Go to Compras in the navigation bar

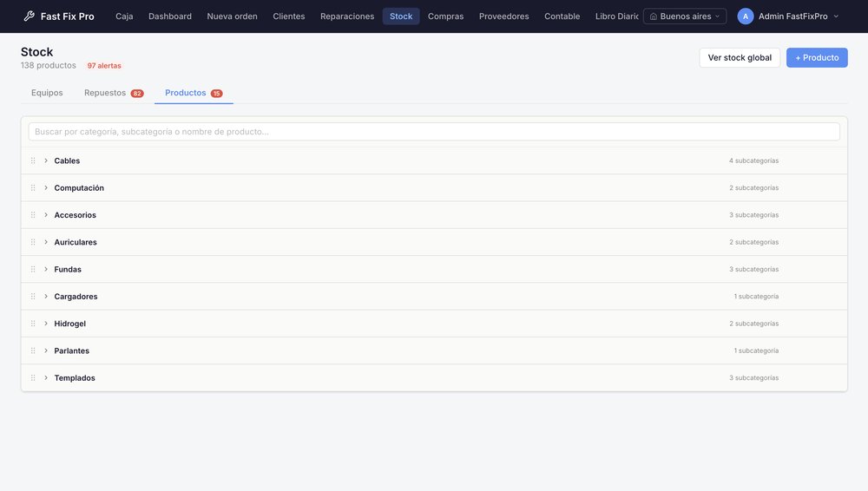pos(445,16)
